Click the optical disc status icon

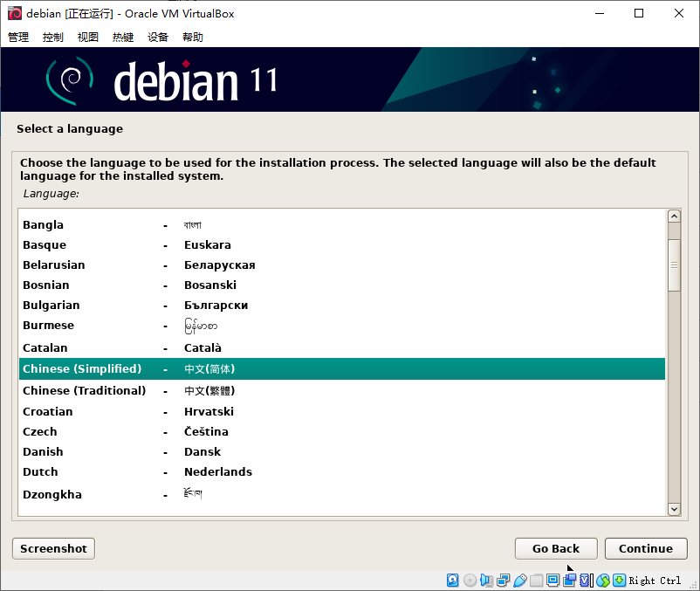470,580
